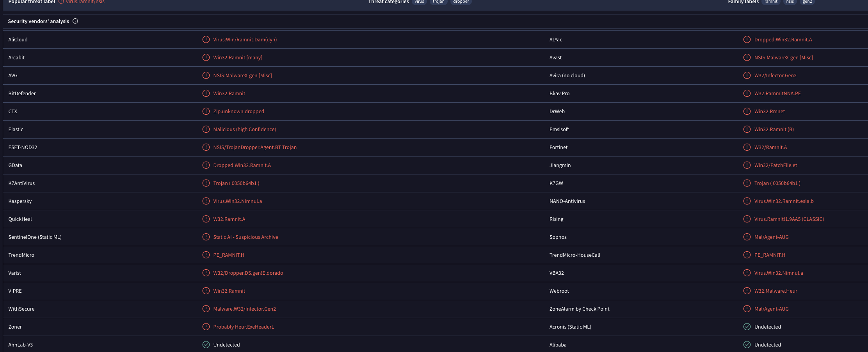Click the alert icon beside Win32.Ramnit [many]
Image resolution: width=868 pixels, height=352 pixels.
pos(206,57)
